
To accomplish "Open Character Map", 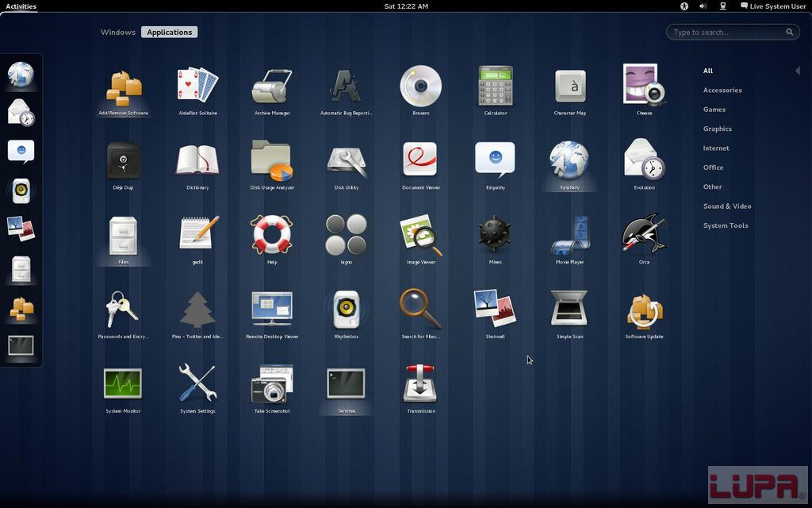I will click(x=569, y=90).
